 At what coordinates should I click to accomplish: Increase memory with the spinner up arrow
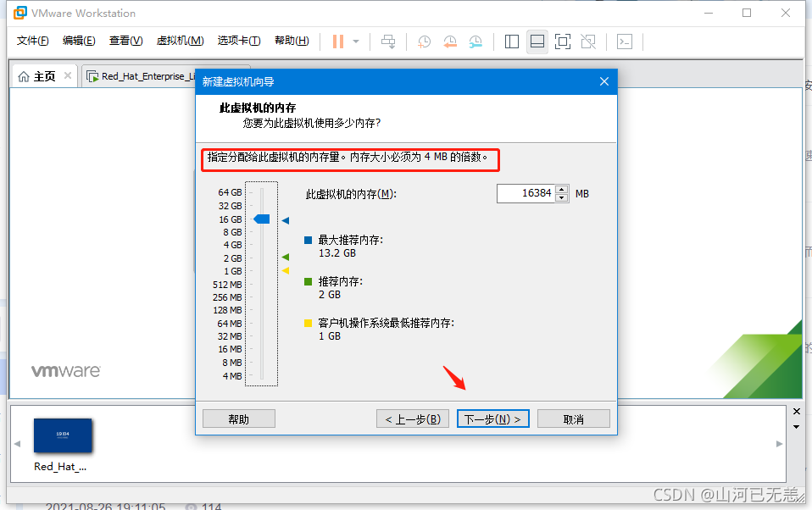[x=561, y=189]
